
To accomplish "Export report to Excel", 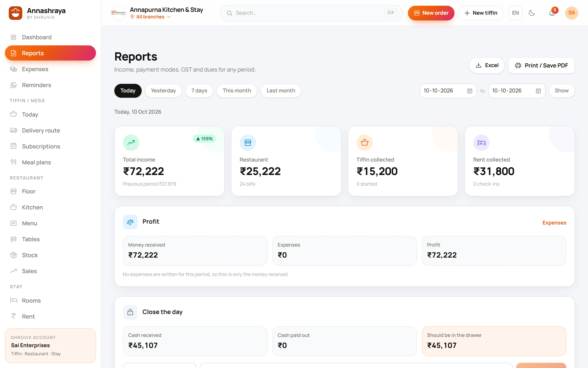I will (487, 65).
